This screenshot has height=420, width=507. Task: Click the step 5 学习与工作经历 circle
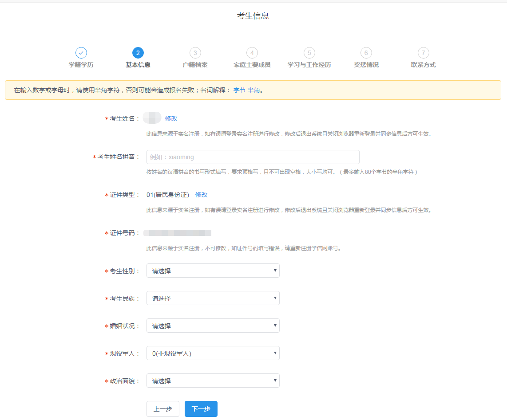[x=309, y=53]
